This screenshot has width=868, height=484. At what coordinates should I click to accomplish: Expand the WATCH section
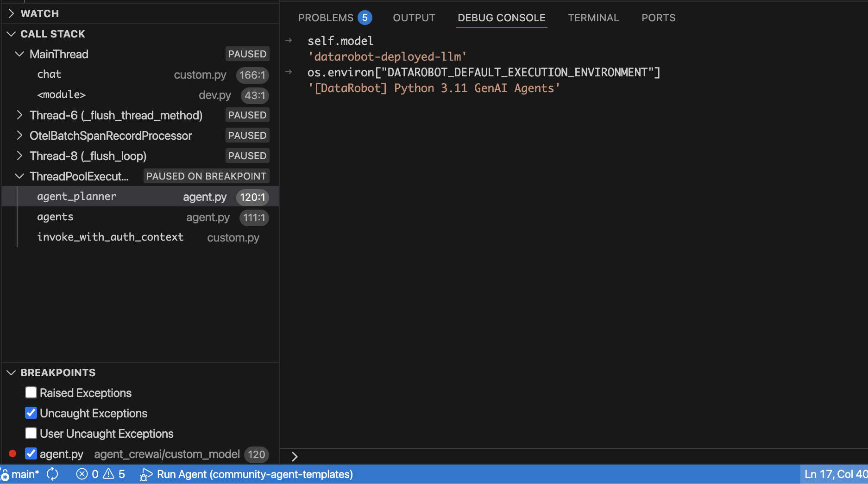pyautogui.click(x=12, y=13)
